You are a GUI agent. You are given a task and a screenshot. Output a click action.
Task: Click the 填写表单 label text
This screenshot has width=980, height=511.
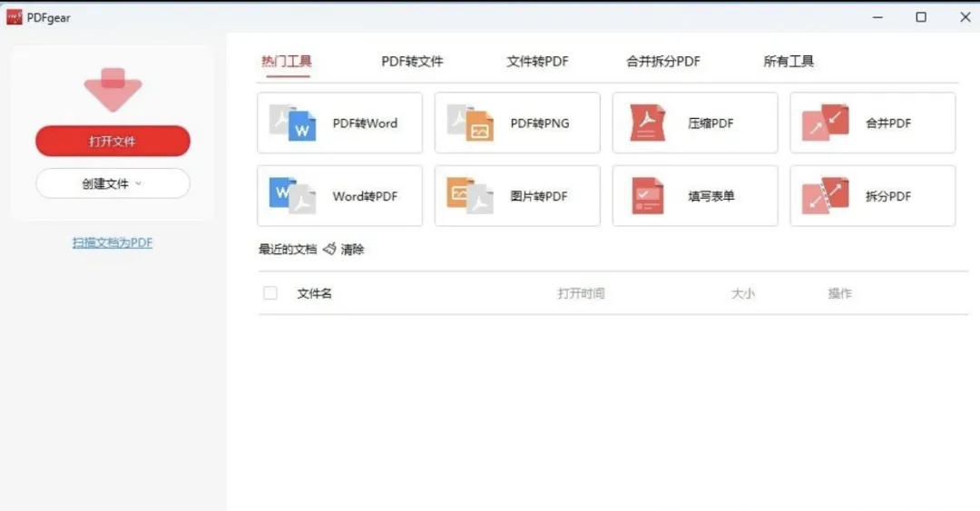[x=711, y=196]
